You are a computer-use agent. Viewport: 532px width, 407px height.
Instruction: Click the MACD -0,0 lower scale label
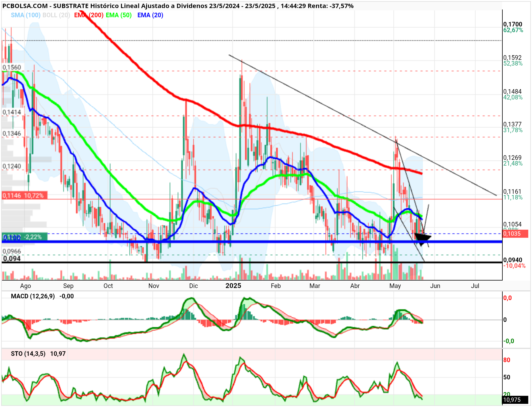click(509, 341)
